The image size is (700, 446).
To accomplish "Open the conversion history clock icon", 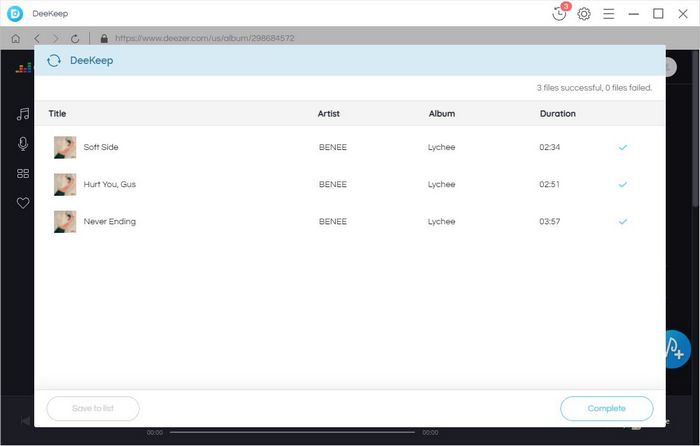I will (x=559, y=13).
